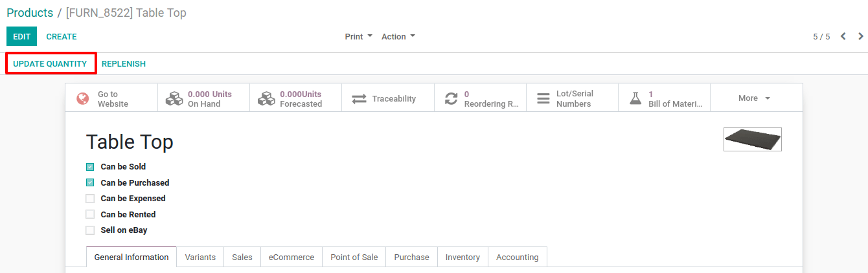Toggle the Can be Sold checkbox
Screen dimensions: 868x273
90,167
